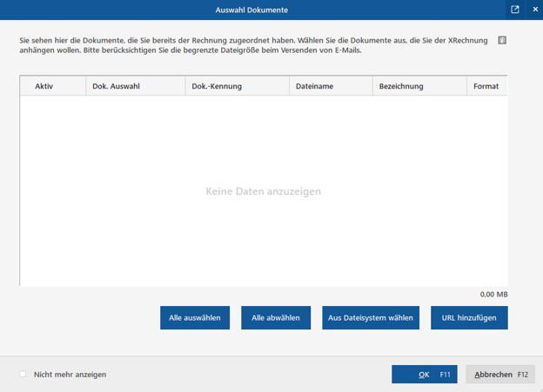Click the 'Auswahl Dokumente' title bar text
This screenshot has width=543, height=392.
pyautogui.click(x=251, y=10)
